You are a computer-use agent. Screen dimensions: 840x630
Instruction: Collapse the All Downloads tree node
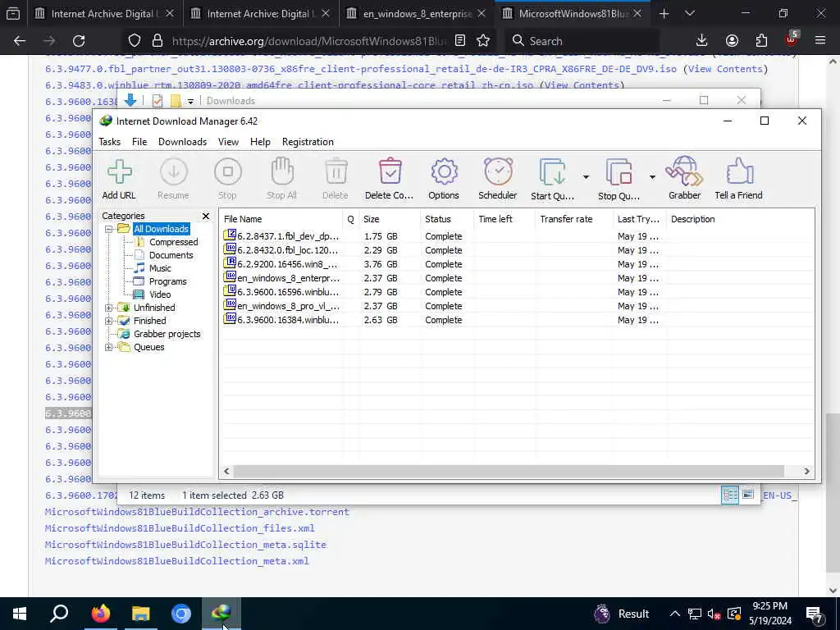(109, 229)
